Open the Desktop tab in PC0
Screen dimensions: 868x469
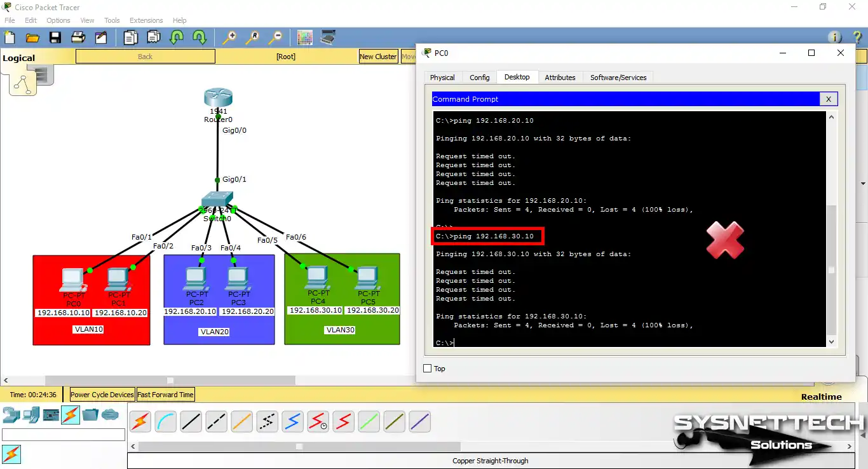pos(517,77)
